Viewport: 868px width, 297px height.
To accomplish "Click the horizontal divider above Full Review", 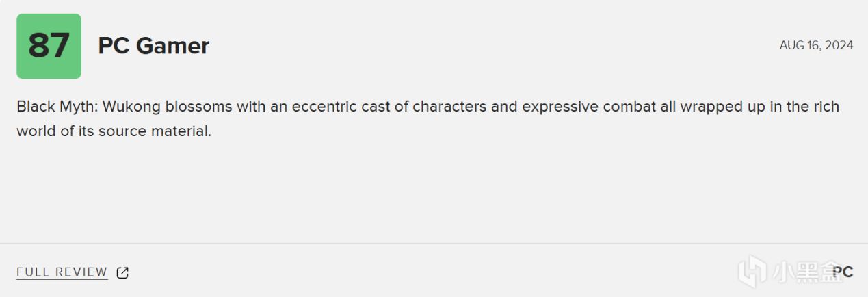I will pyautogui.click(x=434, y=243).
